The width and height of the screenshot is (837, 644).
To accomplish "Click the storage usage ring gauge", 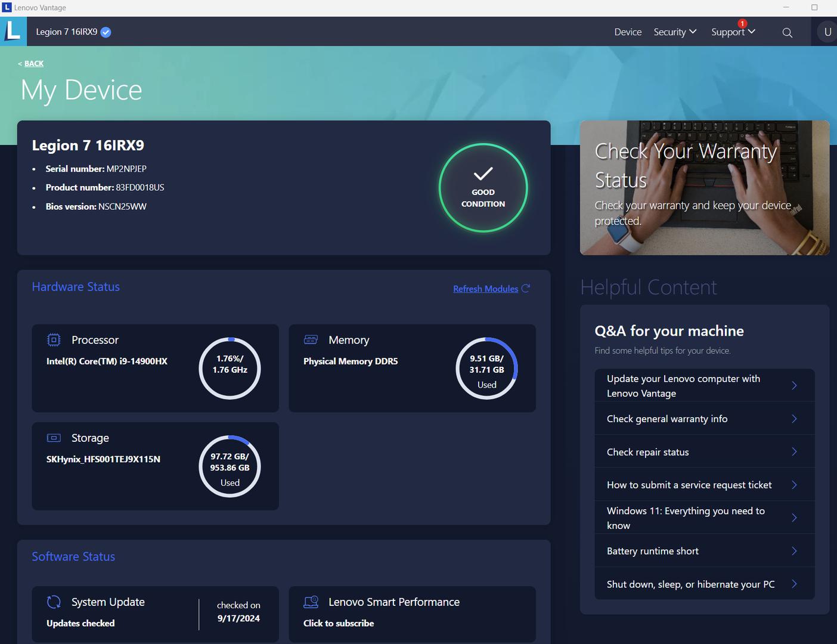I will pyautogui.click(x=230, y=467).
